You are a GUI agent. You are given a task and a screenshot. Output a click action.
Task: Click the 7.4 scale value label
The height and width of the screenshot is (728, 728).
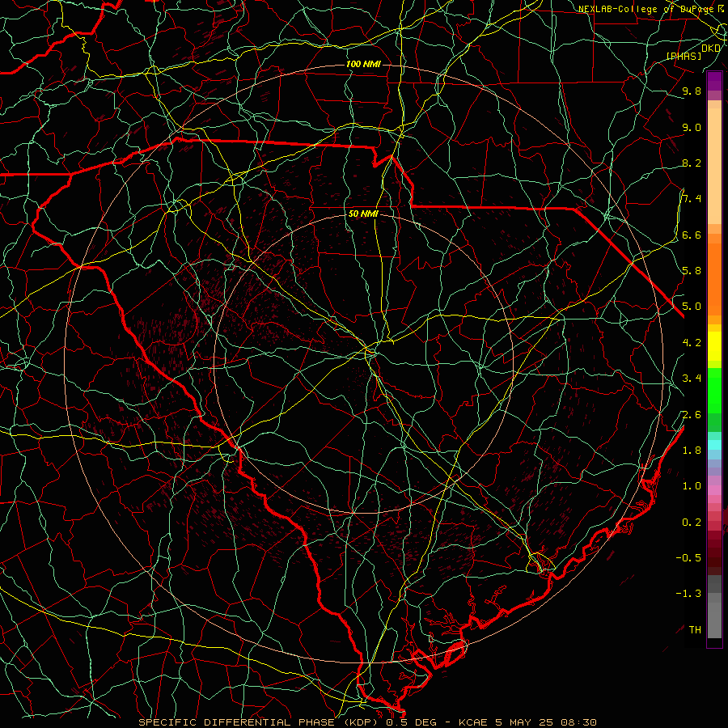coord(692,199)
